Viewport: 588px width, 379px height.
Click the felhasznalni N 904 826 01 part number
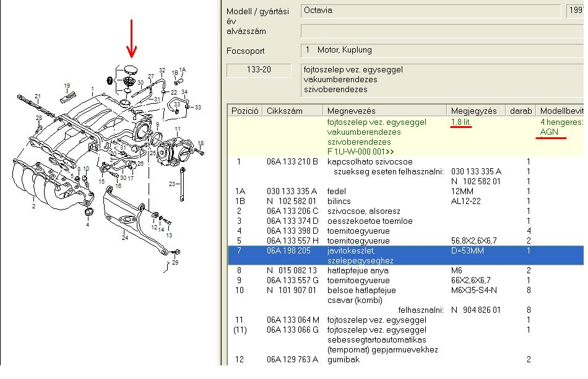coord(476,310)
